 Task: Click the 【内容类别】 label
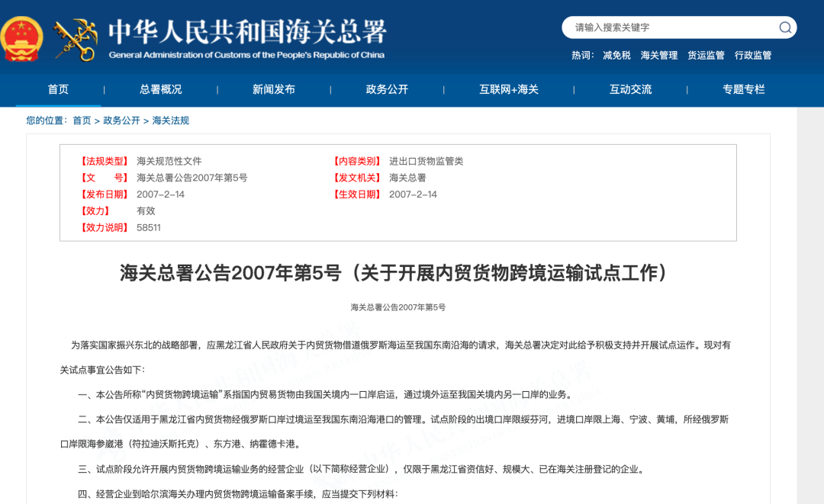(x=357, y=161)
